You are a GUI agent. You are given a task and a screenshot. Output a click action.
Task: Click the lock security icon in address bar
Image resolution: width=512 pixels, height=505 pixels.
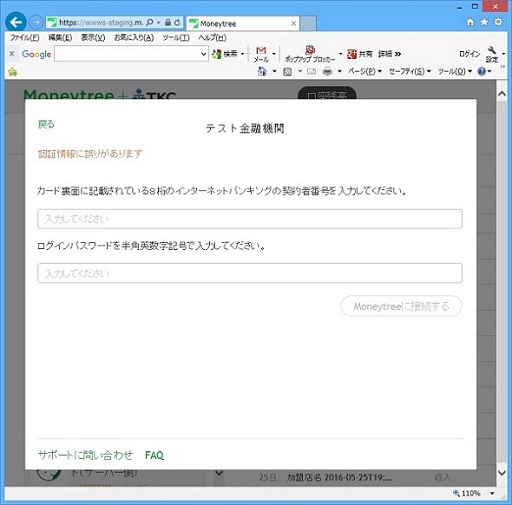pyautogui.click(x=168, y=22)
